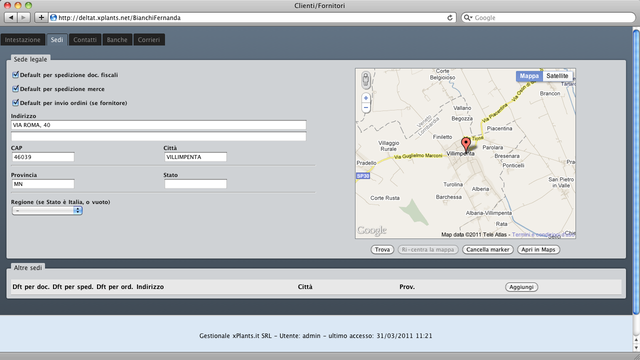640x360 pixels.
Task: Switch map to Mappa view
Action: point(529,76)
